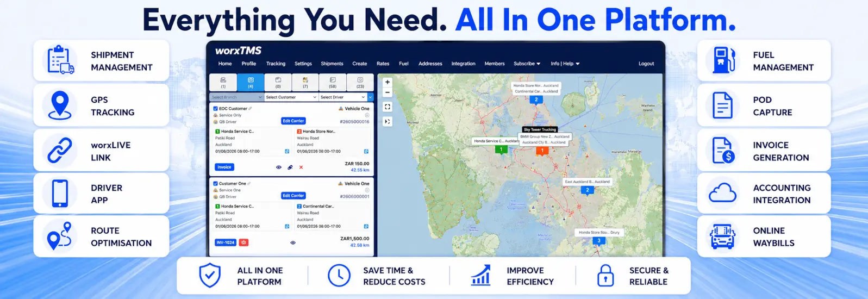Open shipment number #2605000016
This screenshot has height=299, width=868.
click(x=354, y=122)
